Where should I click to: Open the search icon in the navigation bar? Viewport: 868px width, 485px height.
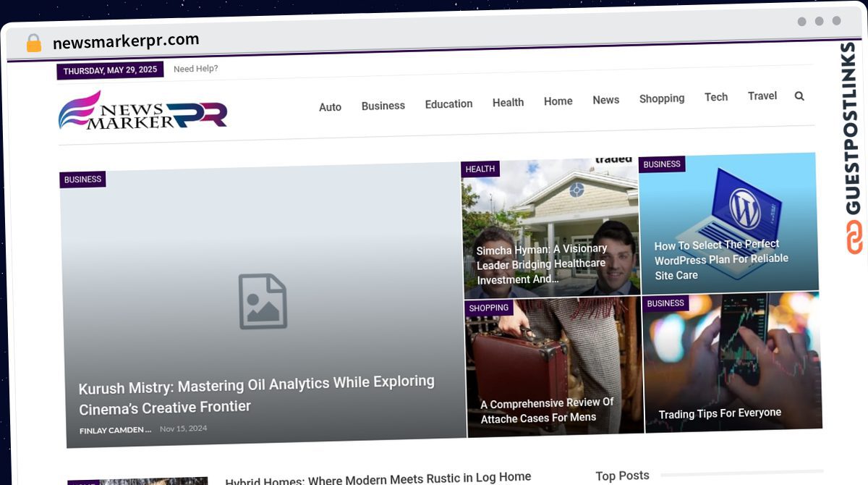(799, 96)
